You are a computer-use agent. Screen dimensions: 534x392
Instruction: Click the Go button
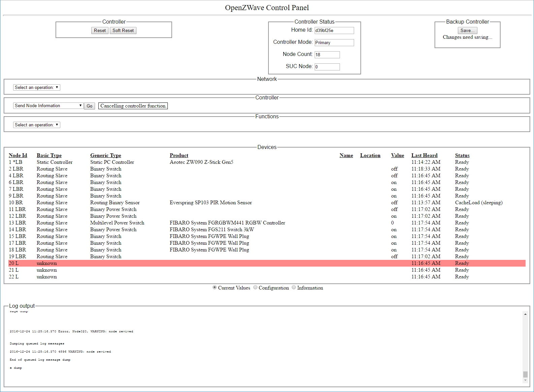89,106
